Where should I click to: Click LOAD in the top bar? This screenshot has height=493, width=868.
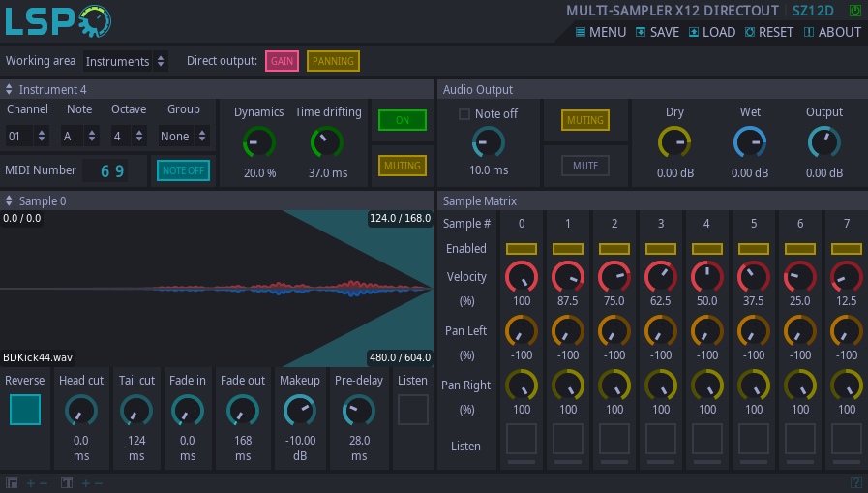tap(712, 32)
